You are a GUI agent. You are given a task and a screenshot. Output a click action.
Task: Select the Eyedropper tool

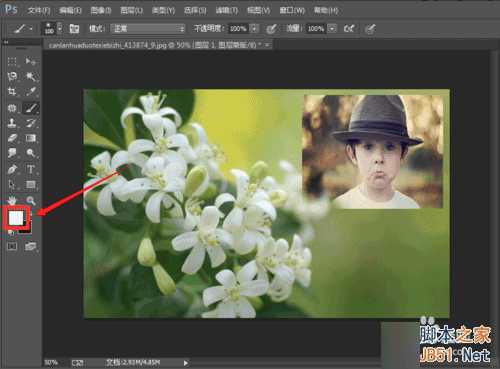tap(31, 92)
